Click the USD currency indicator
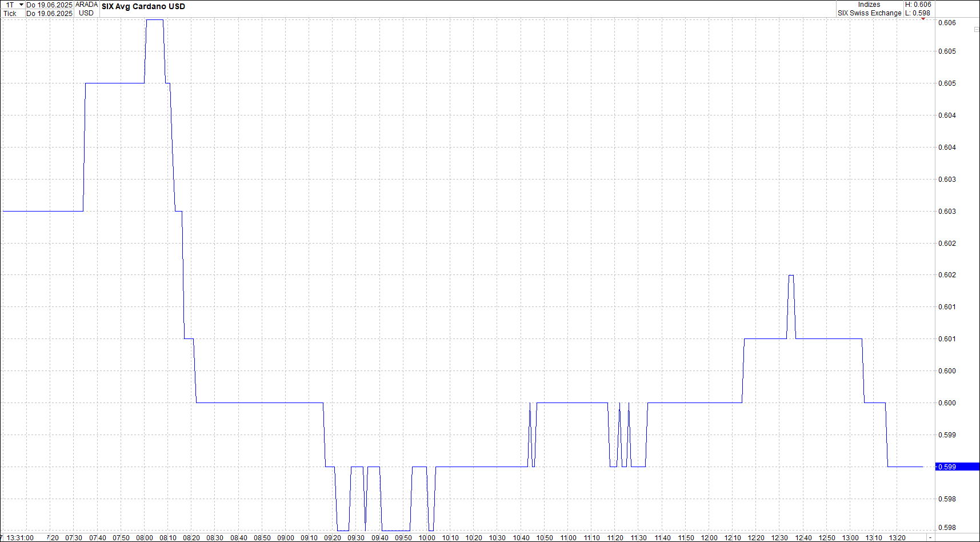980x542 pixels. (x=86, y=13)
